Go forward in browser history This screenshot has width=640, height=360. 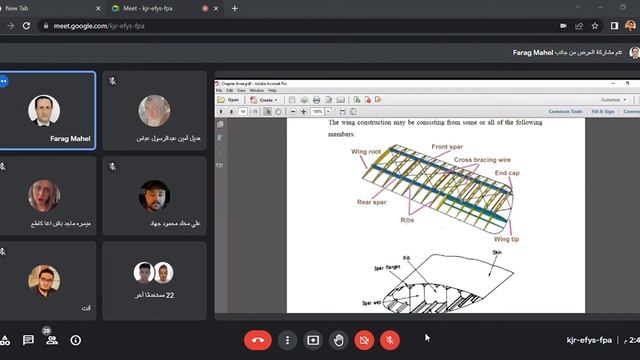pyautogui.click(x=10, y=26)
